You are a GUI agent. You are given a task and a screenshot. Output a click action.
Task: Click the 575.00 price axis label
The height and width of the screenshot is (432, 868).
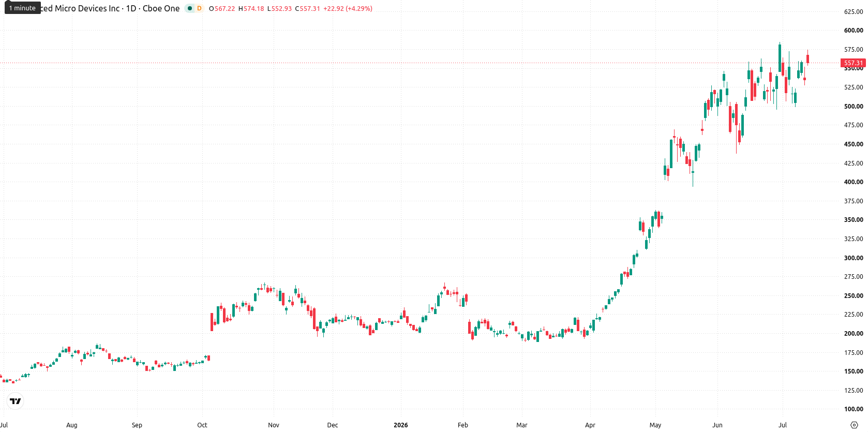click(854, 50)
